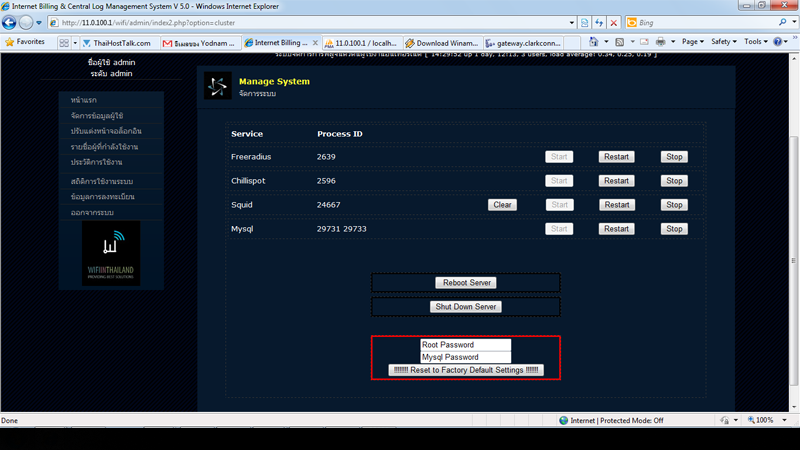Open สถิติการใช้งานระบบ sidebar link
This screenshot has height=450, width=800.
coord(102,181)
